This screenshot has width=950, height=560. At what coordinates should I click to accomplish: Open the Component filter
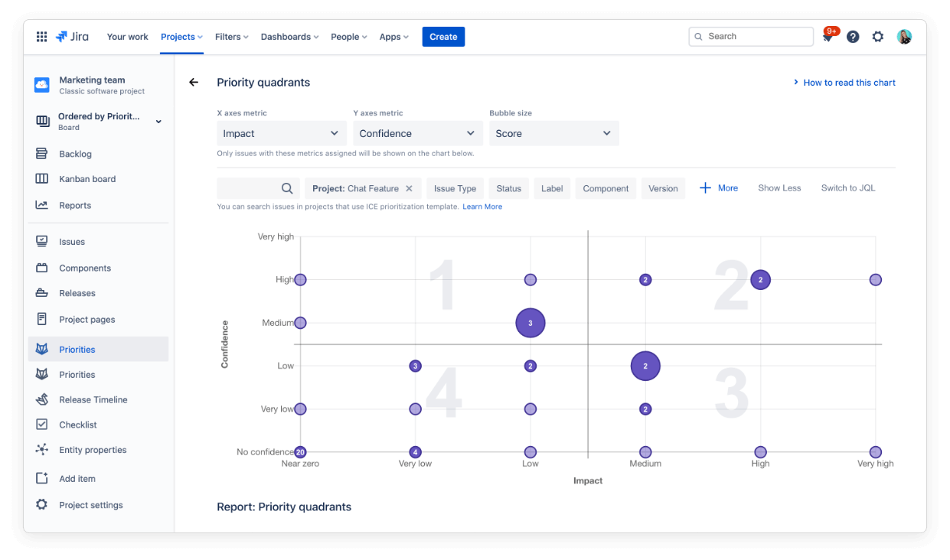point(606,188)
